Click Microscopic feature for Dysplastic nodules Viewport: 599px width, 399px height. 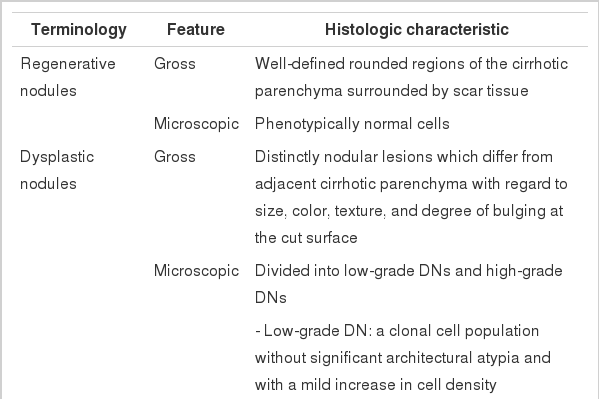pyautogui.click(x=196, y=271)
